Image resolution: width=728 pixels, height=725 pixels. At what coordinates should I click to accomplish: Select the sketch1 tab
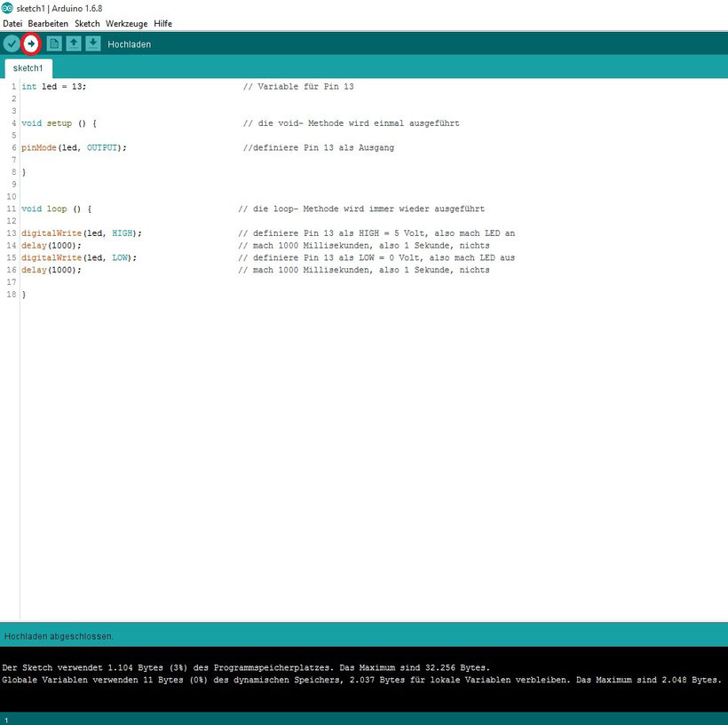pos(28,68)
